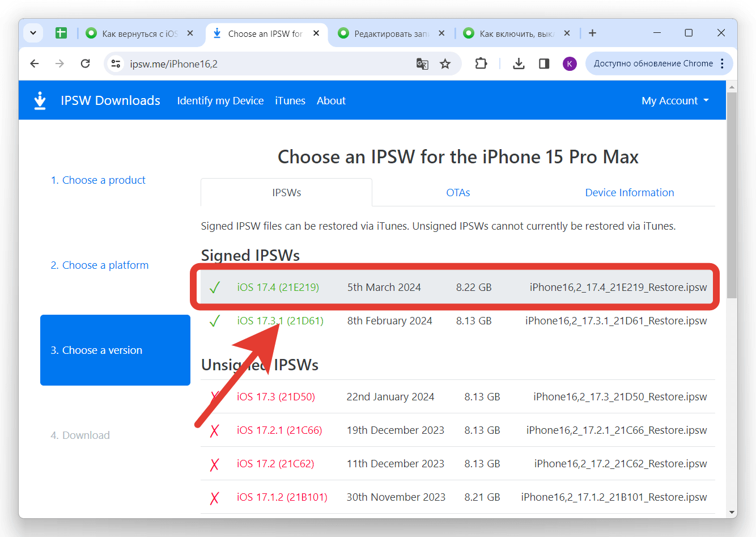The image size is (756, 537).
Task: Go to step 2 Choose a platform
Action: point(100,265)
